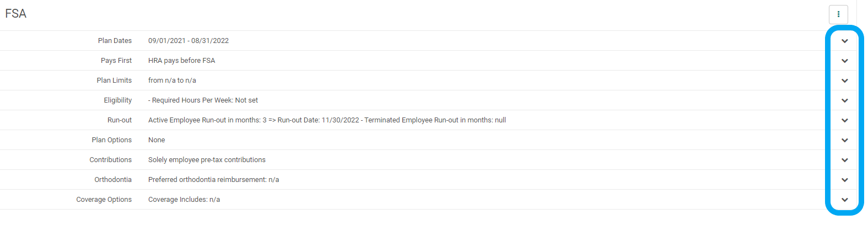Expand the Eligibility row chevron
868x225 pixels.
click(x=844, y=100)
